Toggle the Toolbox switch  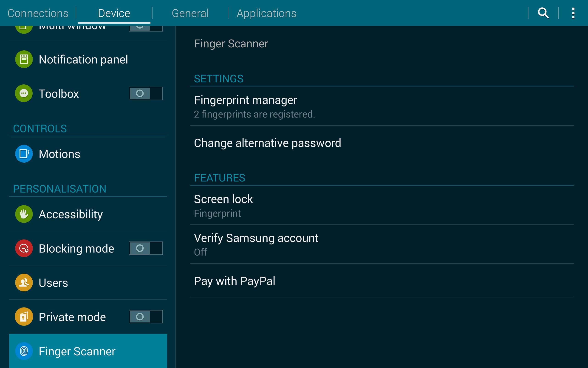click(x=146, y=93)
